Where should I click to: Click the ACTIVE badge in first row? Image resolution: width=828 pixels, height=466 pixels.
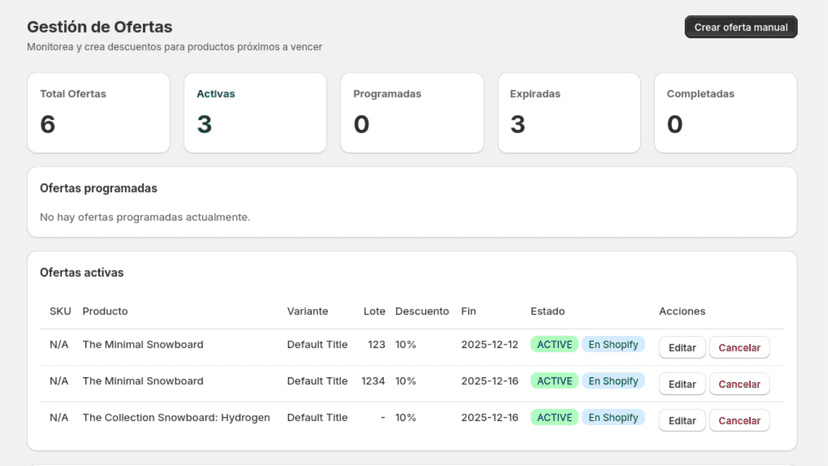(x=554, y=344)
